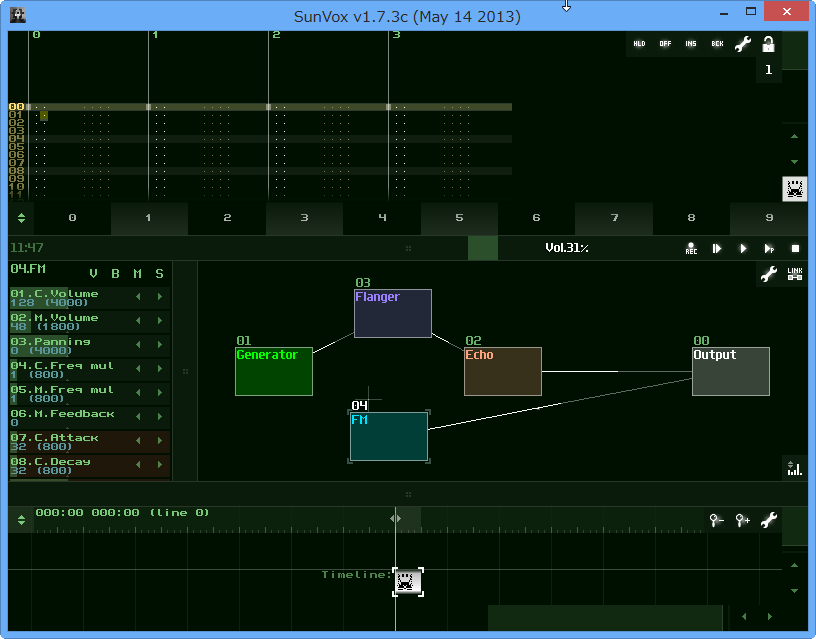
Task: Decrease 05.M.Freq mul with left arrow
Action: [138, 392]
